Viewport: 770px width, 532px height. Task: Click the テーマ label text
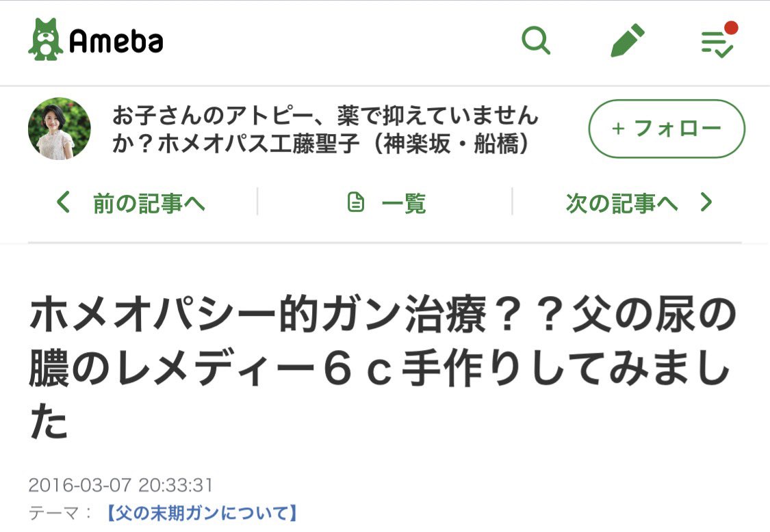53,514
